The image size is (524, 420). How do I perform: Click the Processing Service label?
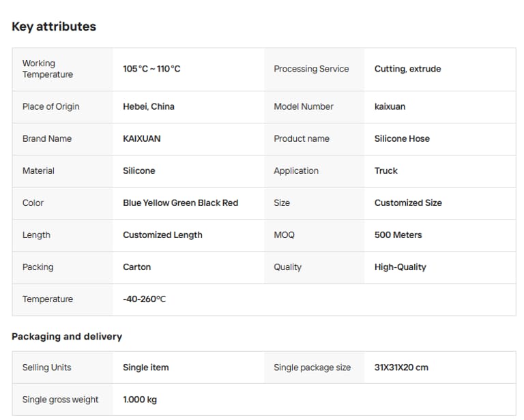pos(311,69)
